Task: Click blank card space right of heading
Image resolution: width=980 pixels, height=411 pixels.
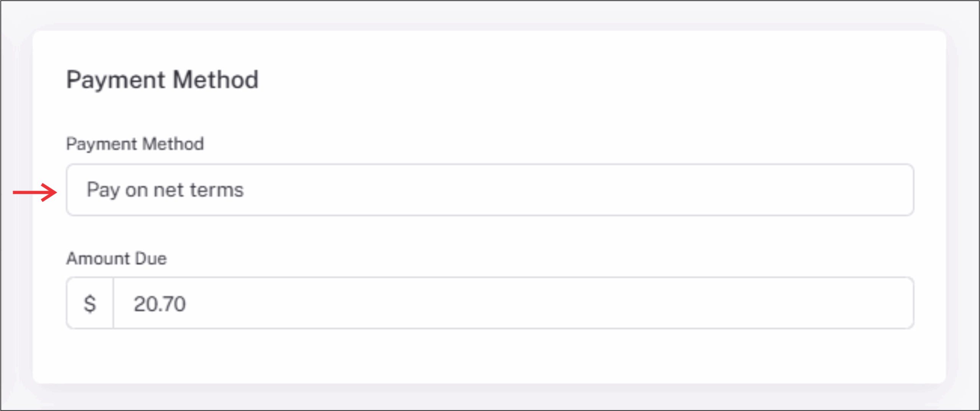Action: tap(574, 80)
